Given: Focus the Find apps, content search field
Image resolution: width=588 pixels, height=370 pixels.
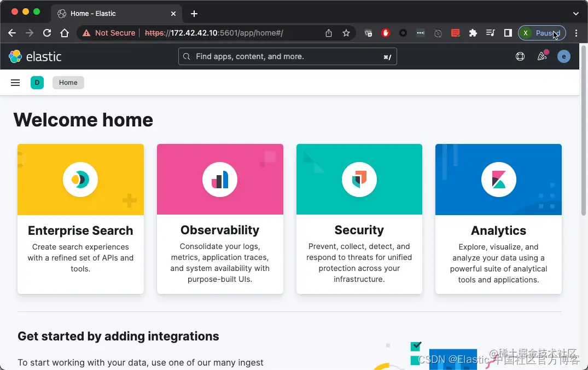Looking at the screenshot, I should pyautogui.click(x=287, y=57).
